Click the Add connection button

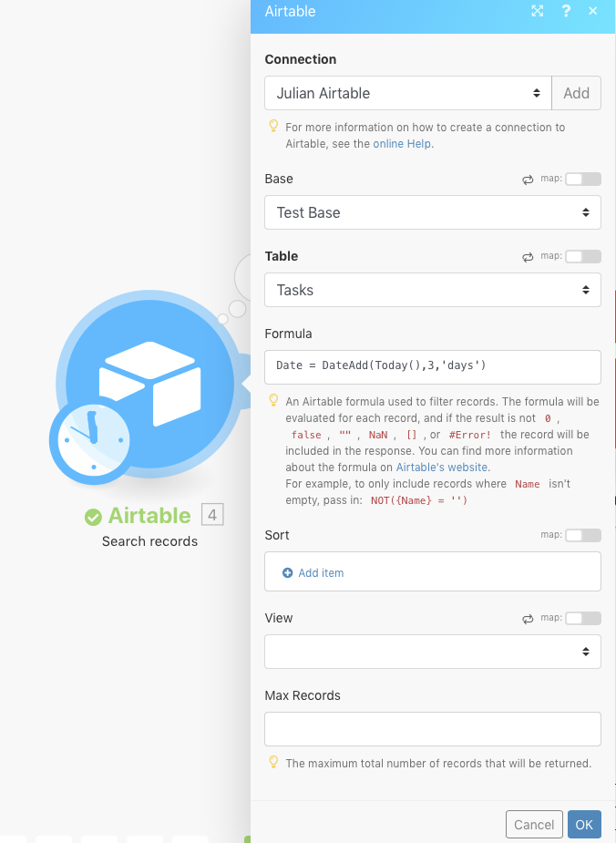tap(576, 93)
